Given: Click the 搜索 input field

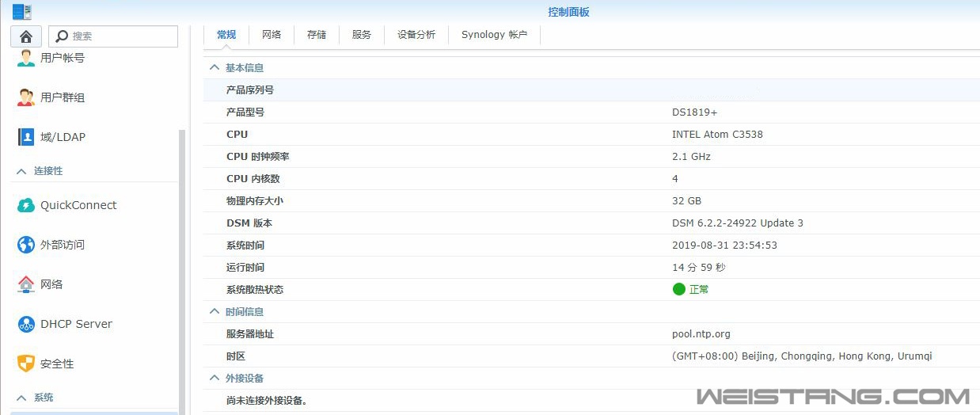Looking at the screenshot, I should [113, 36].
